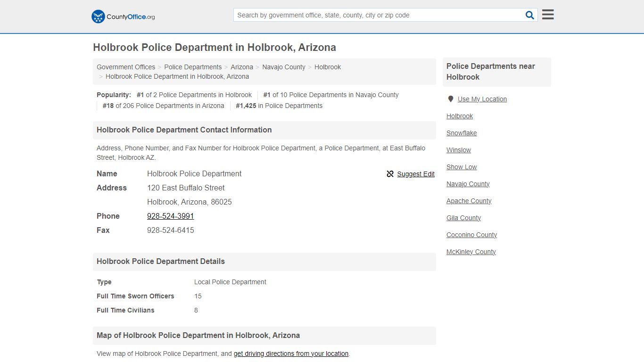
Task: Select Holbrook, Arizona, 86025 text
Action: pos(190,202)
